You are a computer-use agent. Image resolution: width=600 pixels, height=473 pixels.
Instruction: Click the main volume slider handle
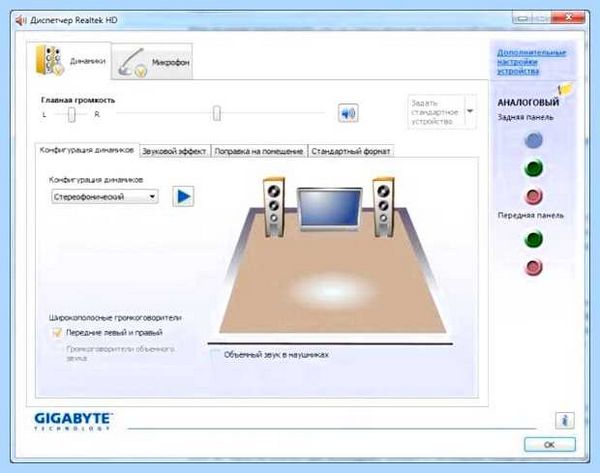coord(217,113)
